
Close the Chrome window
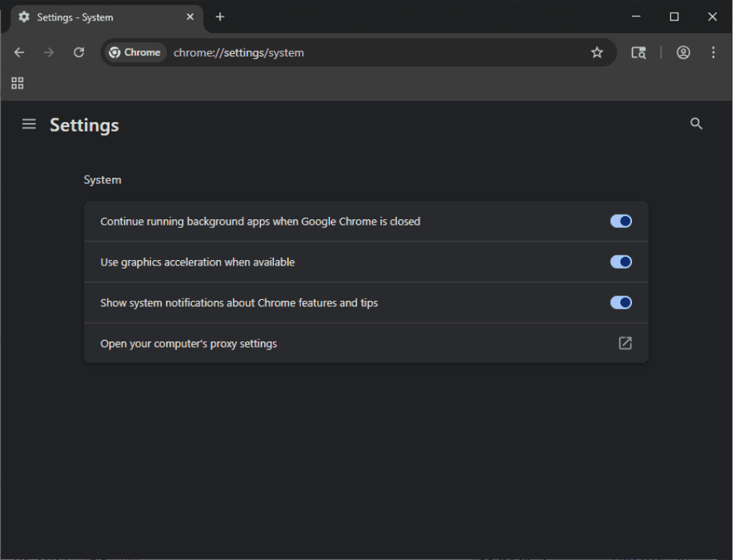click(712, 16)
